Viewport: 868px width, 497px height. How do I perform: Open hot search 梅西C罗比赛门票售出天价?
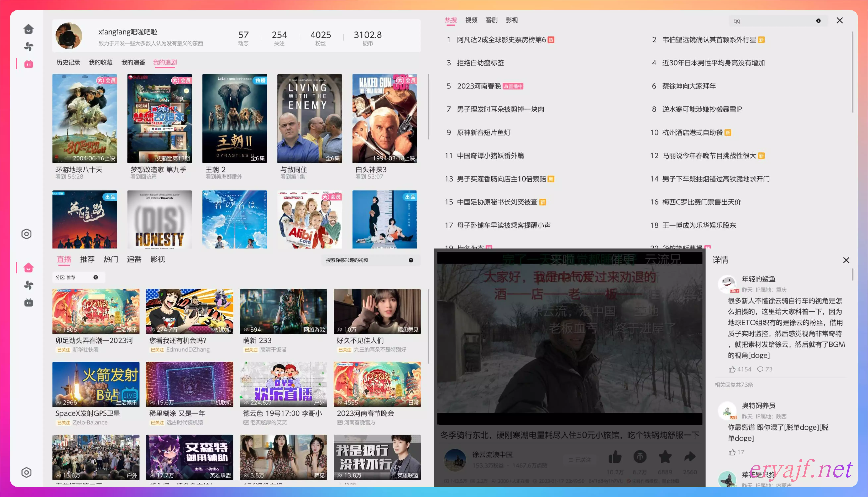[702, 202]
